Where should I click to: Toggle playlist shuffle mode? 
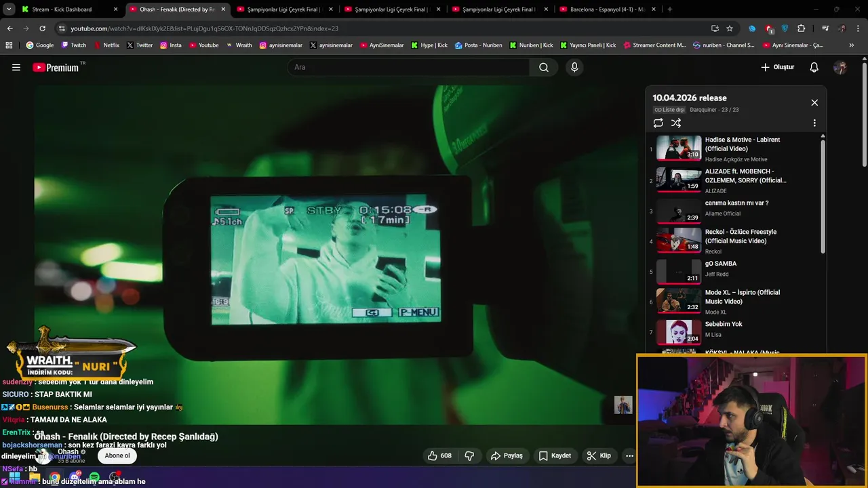click(x=676, y=123)
